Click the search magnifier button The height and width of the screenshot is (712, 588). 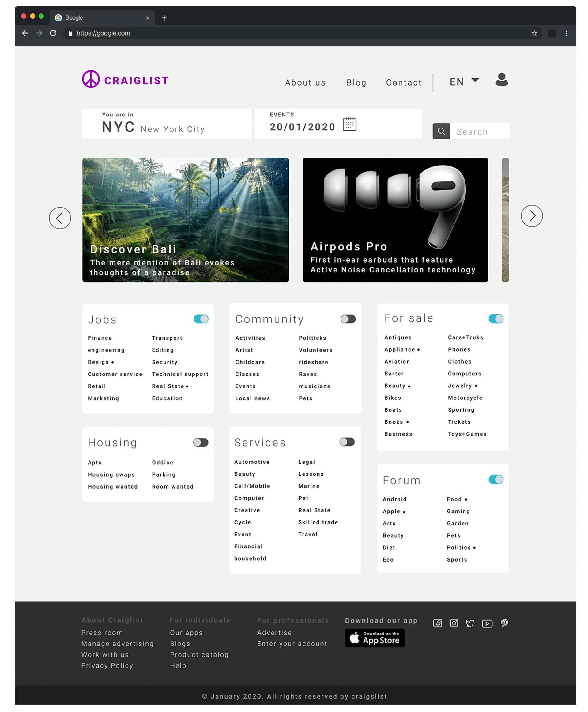[x=441, y=131]
